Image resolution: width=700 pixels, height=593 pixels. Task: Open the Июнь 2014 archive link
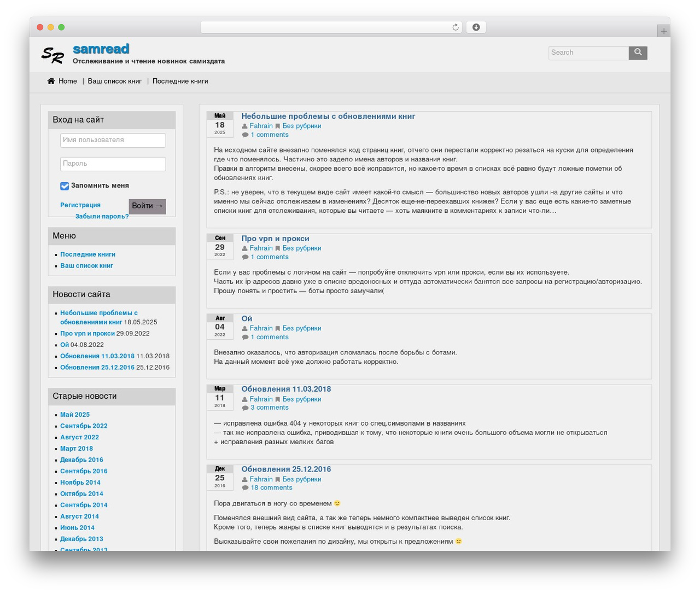[x=77, y=528]
